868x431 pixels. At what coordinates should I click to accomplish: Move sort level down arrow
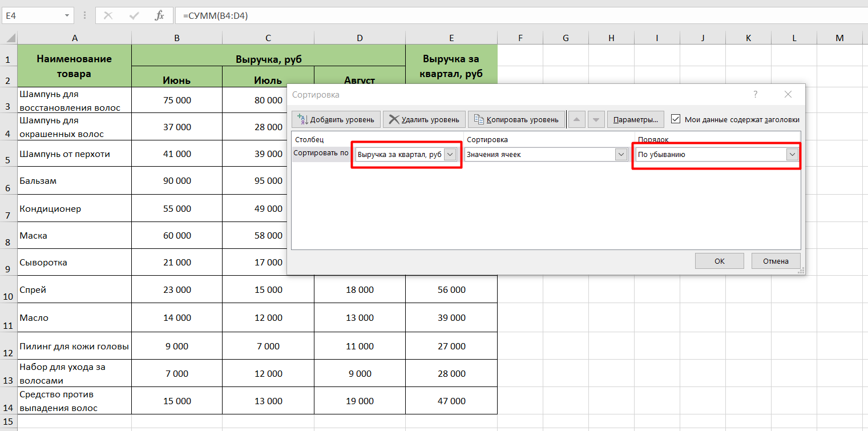coord(596,119)
